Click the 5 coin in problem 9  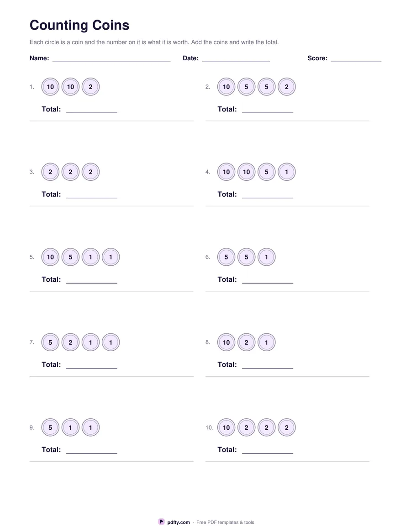point(50,427)
